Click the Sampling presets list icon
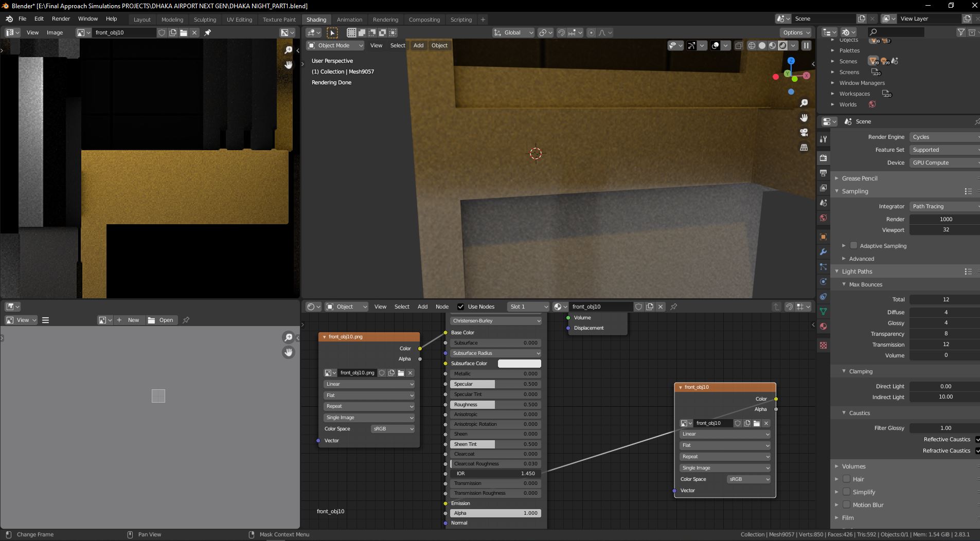980x541 pixels. pos(968,191)
